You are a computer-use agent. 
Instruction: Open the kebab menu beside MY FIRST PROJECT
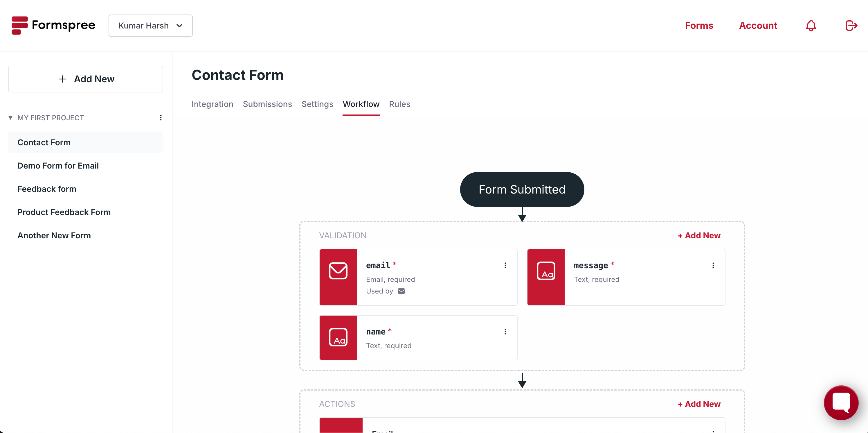160,118
